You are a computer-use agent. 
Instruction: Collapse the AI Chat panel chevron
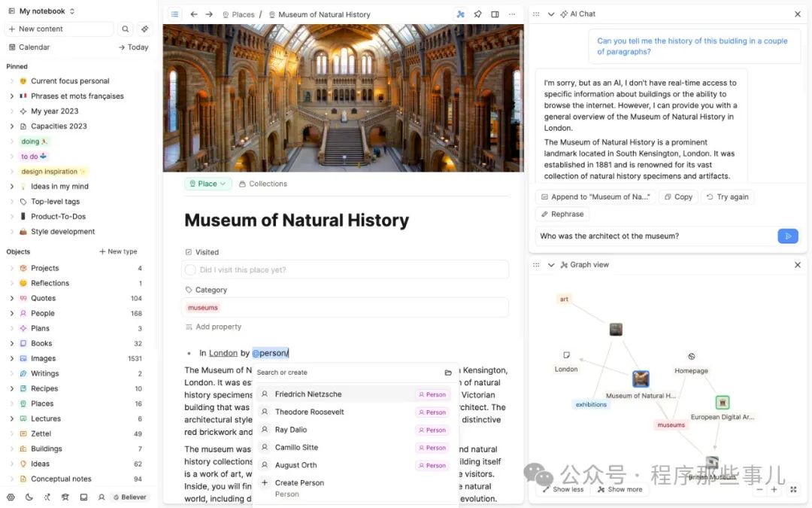pos(551,14)
